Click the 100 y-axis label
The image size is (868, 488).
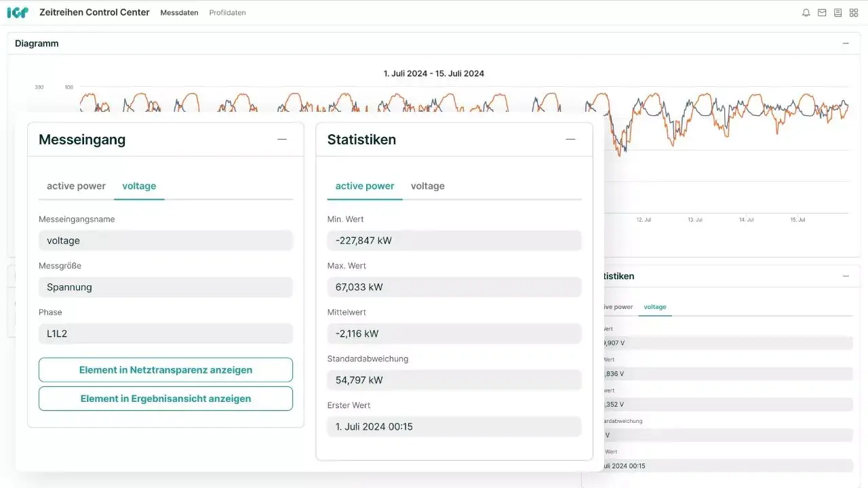pos(69,87)
